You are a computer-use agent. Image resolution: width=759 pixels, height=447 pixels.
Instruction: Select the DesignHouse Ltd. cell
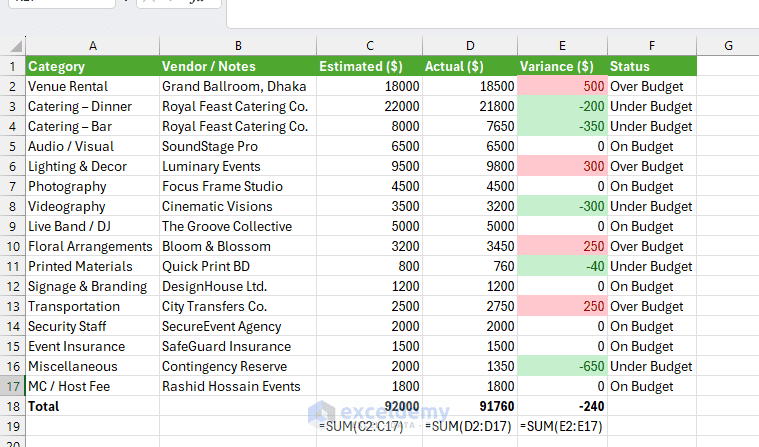click(238, 286)
